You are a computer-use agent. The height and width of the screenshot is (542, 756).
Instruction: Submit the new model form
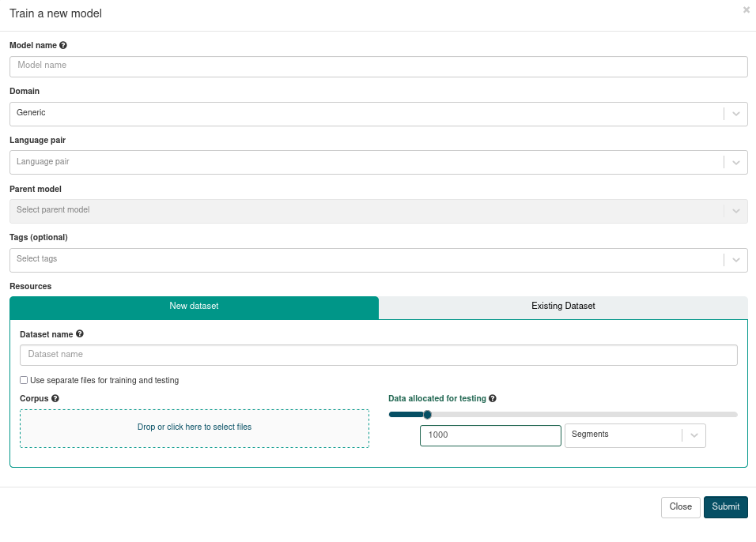coord(726,507)
